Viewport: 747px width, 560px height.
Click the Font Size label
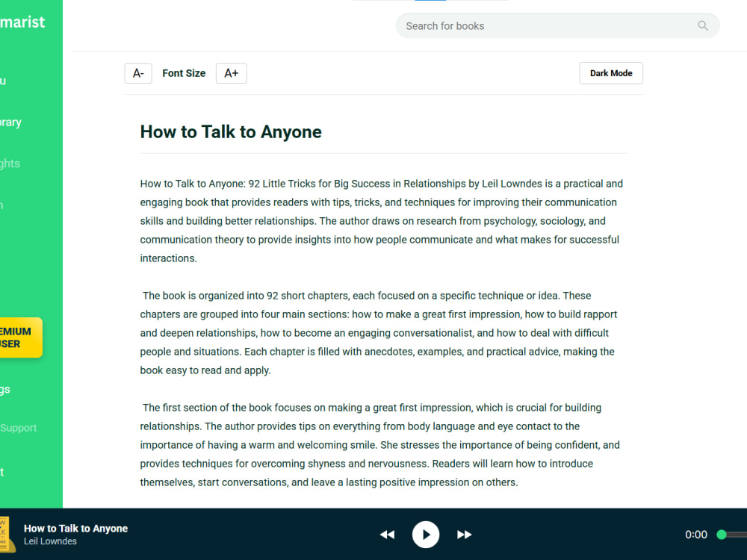[x=184, y=73]
